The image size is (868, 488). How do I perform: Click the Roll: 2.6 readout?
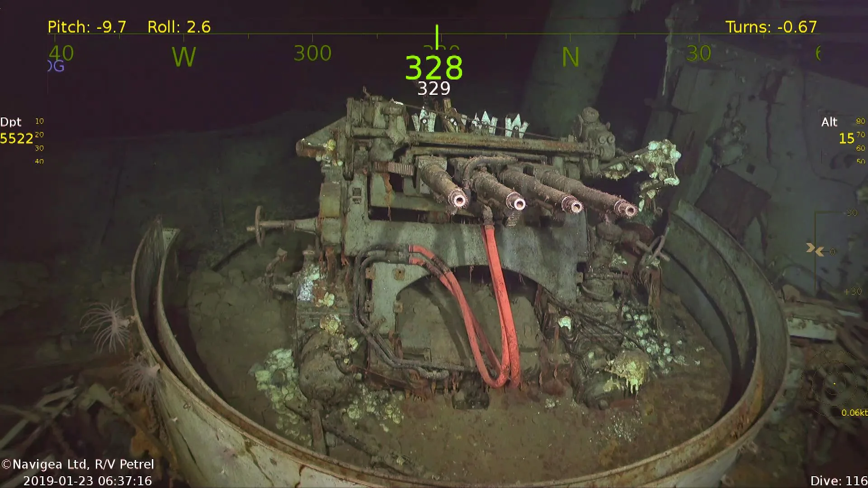(179, 27)
